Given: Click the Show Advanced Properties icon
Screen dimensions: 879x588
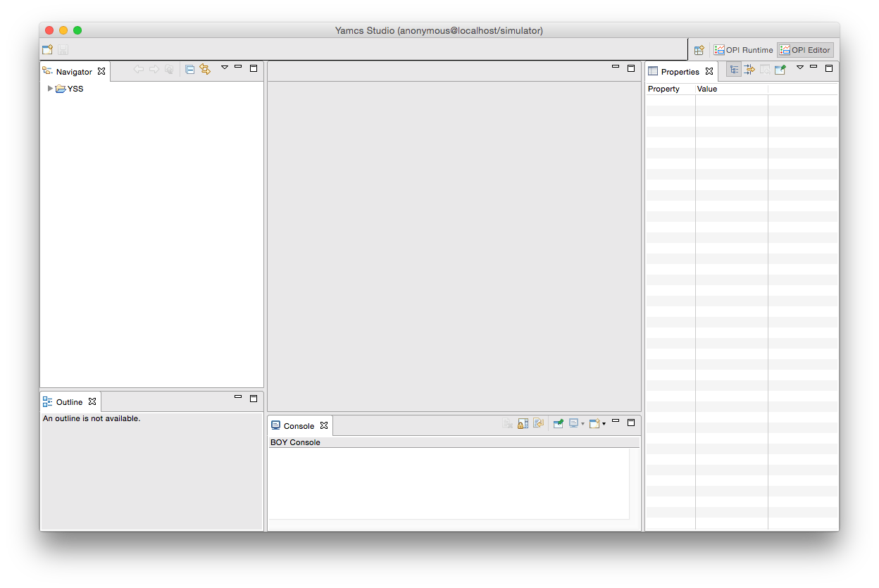Looking at the screenshot, I should pyautogui.click(x=749, y=70).
